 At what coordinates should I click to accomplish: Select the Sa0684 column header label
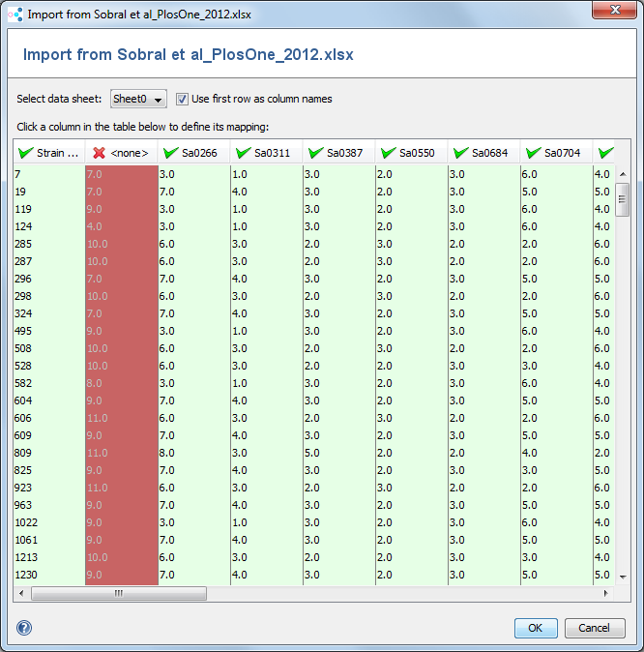(x=489, y=153)
